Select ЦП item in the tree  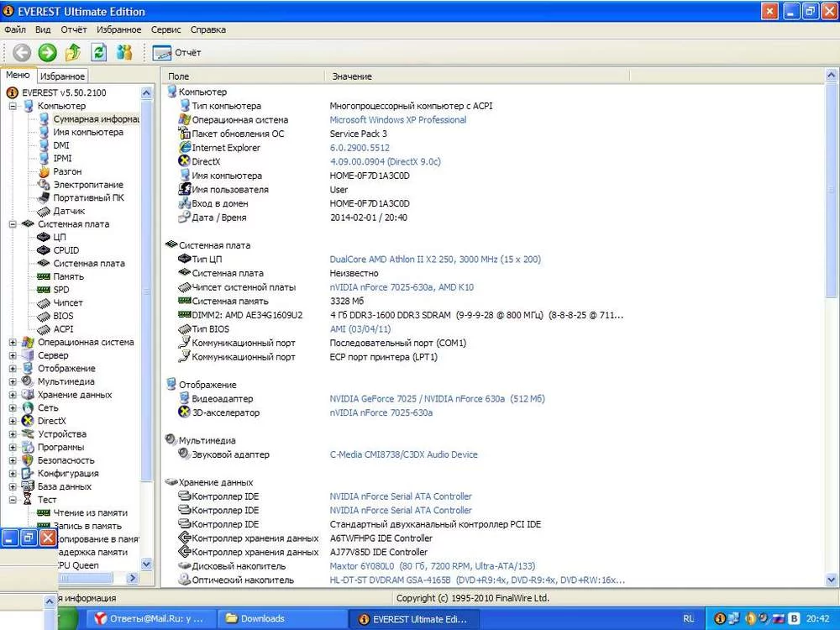pyautogui.click(x=60, y=237)
